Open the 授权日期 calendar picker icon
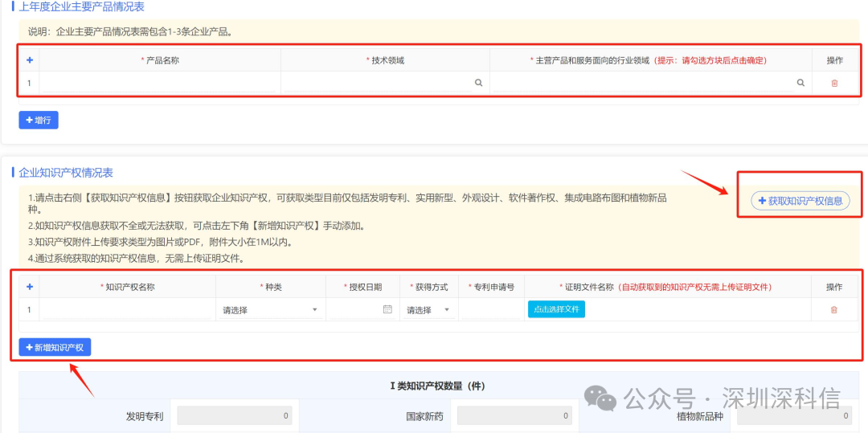Viewport: 868px width, 433px height. (x=387, y=309)
